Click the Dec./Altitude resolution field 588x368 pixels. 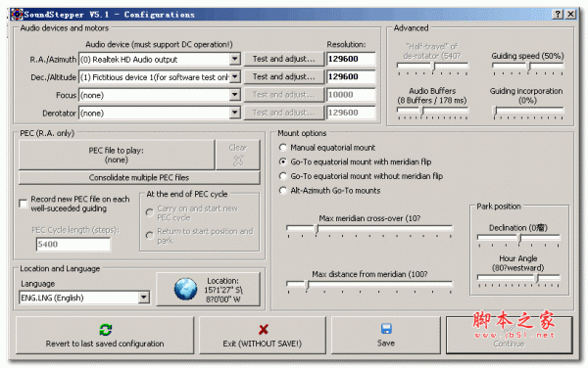[351, 76]
